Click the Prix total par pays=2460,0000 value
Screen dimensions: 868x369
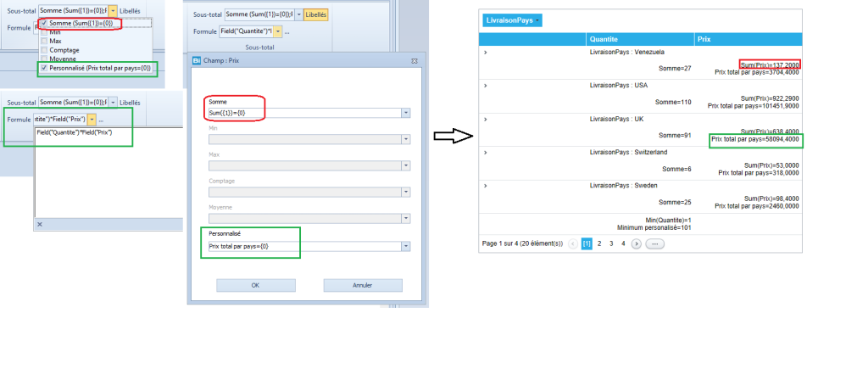757,205
